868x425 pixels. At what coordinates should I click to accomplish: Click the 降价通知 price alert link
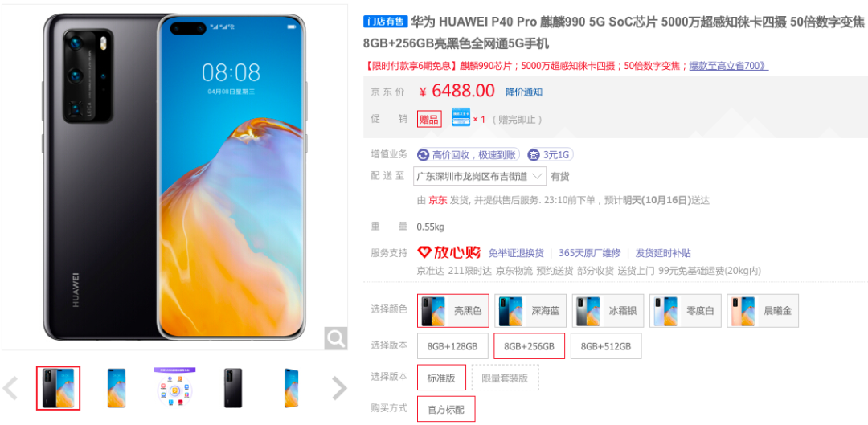[x=524, y=92]
